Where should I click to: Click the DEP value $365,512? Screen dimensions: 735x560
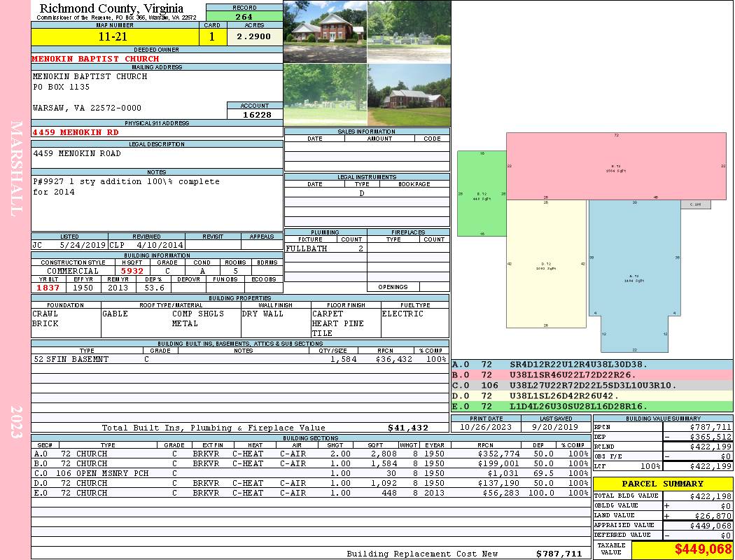pos(710,437)
